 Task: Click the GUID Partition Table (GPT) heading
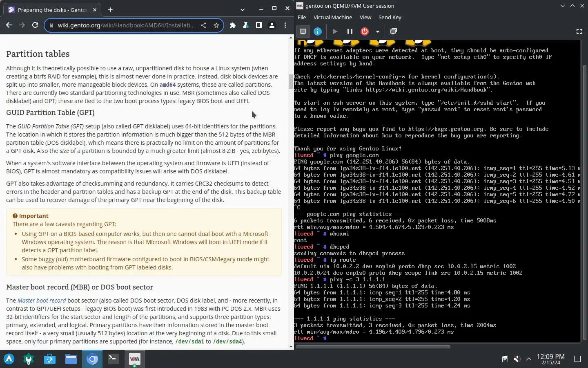(x=50, y=112)
